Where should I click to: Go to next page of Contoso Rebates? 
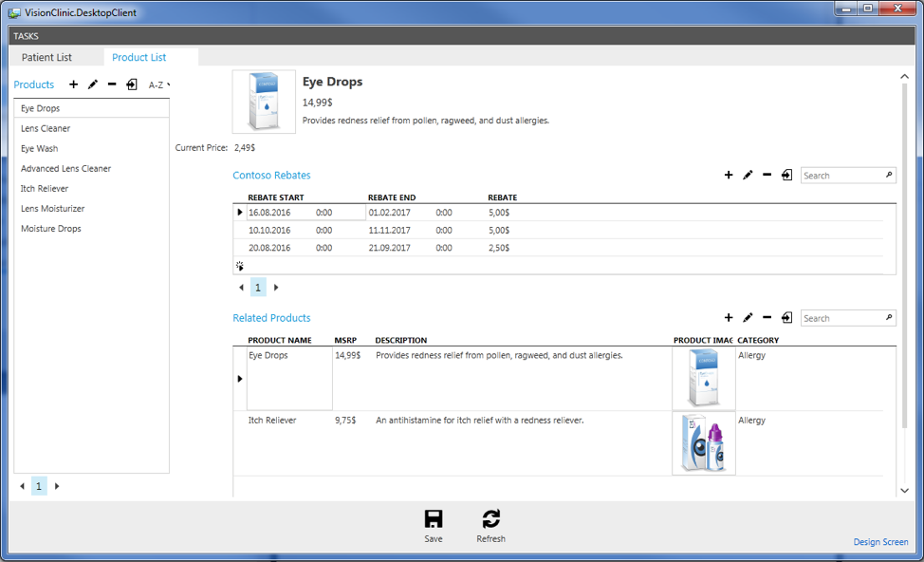point(276,288)
